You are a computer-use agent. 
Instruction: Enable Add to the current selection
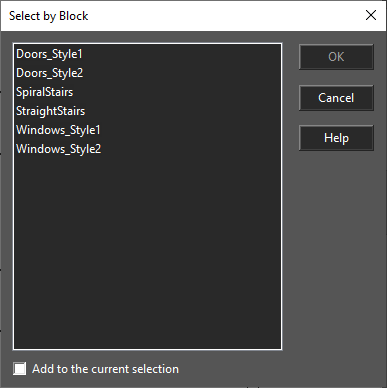tap(20, 369)
